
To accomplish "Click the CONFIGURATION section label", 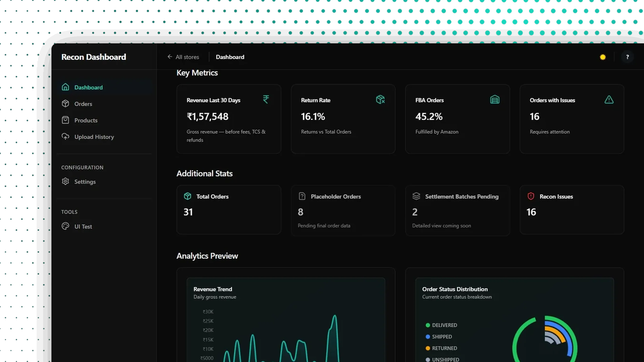I will pos(82,167).
